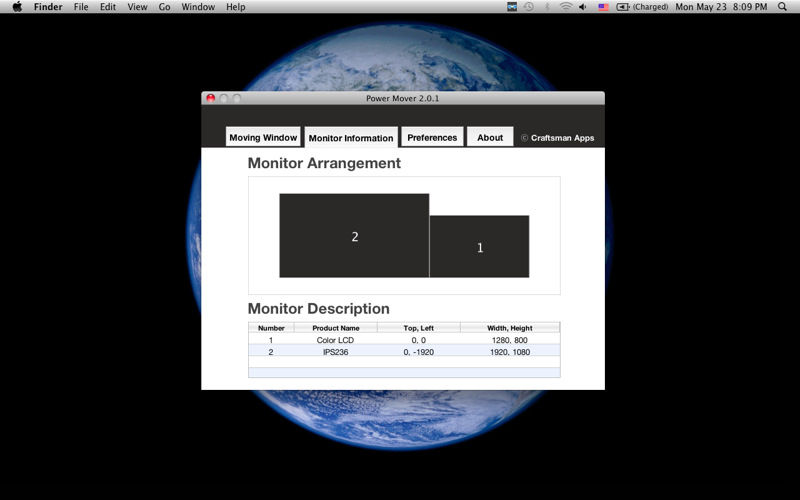This screenshot has height=500, width=800.
Task: Click the date and time clock
Action: (x=721, y=7)
